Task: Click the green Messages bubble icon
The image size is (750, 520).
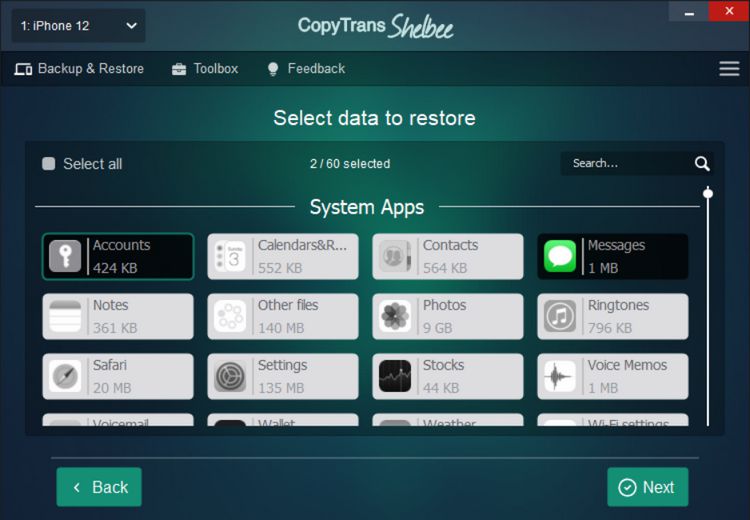Action: pos(560,256)
